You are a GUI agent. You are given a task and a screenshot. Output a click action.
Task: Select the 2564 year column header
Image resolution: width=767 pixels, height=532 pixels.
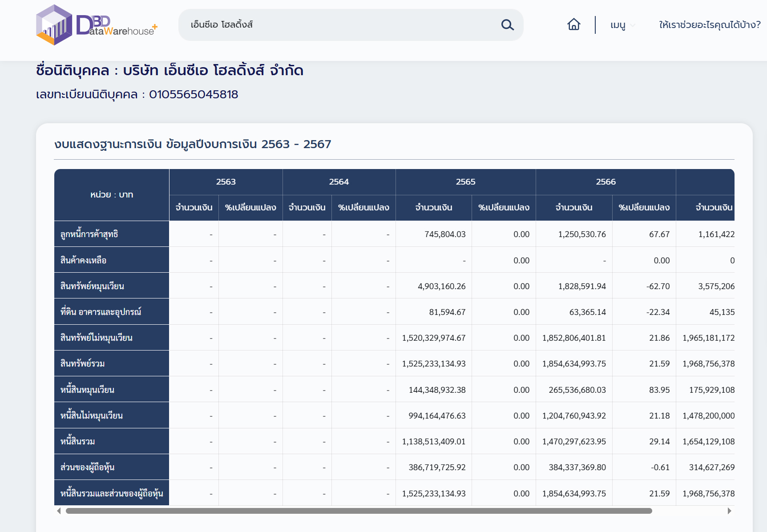(x=339, y=182)
